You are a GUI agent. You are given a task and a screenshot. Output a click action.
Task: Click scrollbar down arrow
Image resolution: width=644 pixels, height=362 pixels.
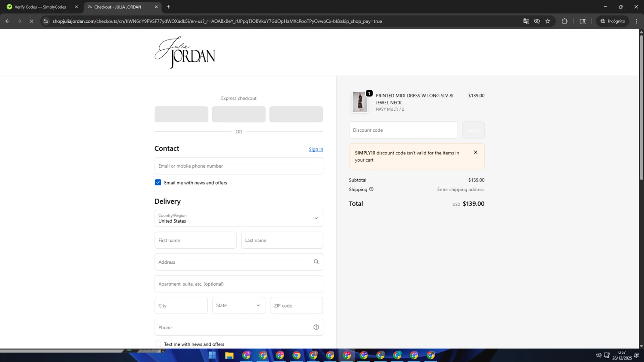(x=641, y=346)
